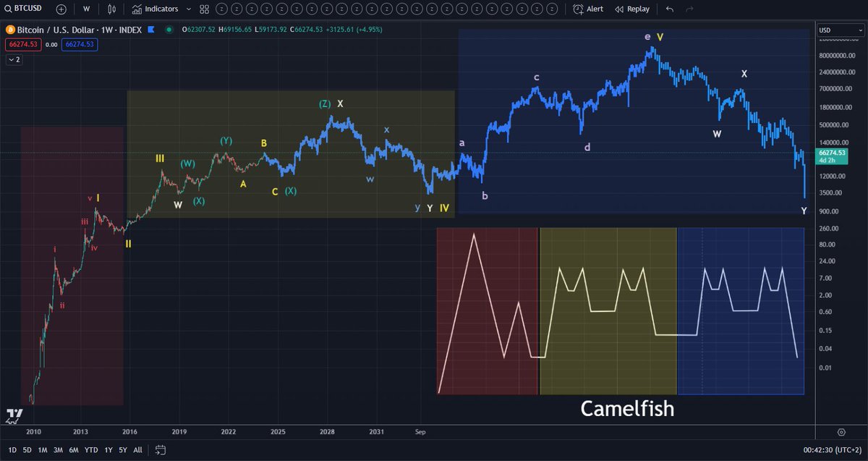Click the orange Bitcoin logo icon
The height and width of the screenshot is (461, 868).
pos(10,30)
